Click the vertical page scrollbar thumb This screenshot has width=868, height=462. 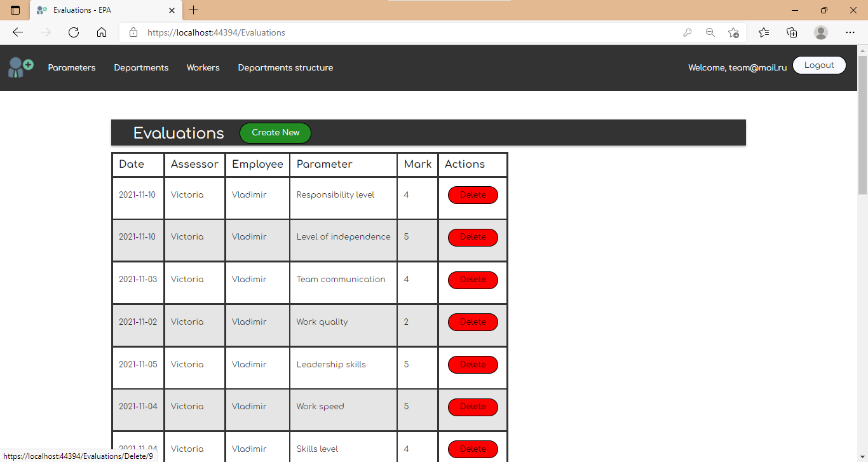[862, 125]
